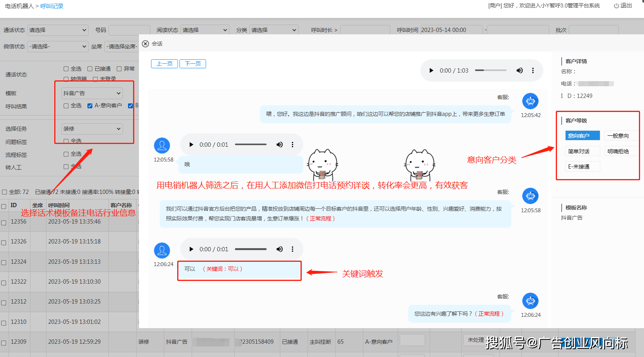Mute the 12:05:58 customer clip volume
The image size is (644, 357).
(x=279, y=145)
